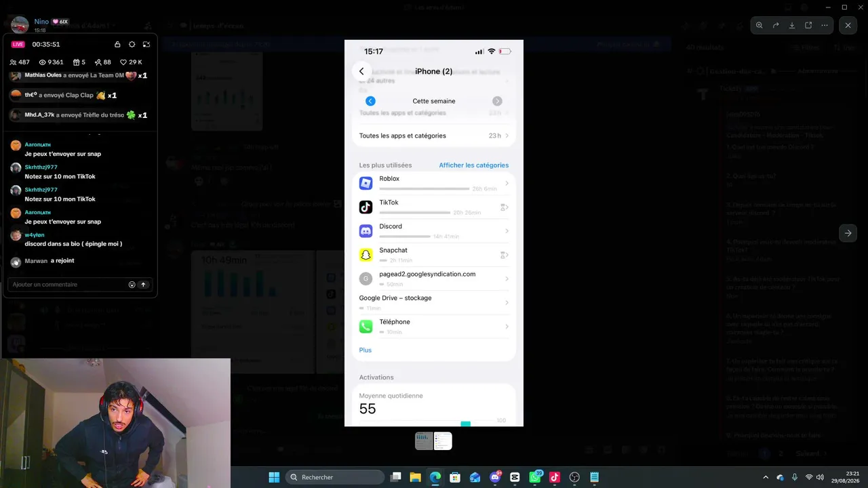Image resolution: width=868 pixels, height=488 pixels.
Task: Expand googlesyndication details with its chevron
Action: point(507,279)
